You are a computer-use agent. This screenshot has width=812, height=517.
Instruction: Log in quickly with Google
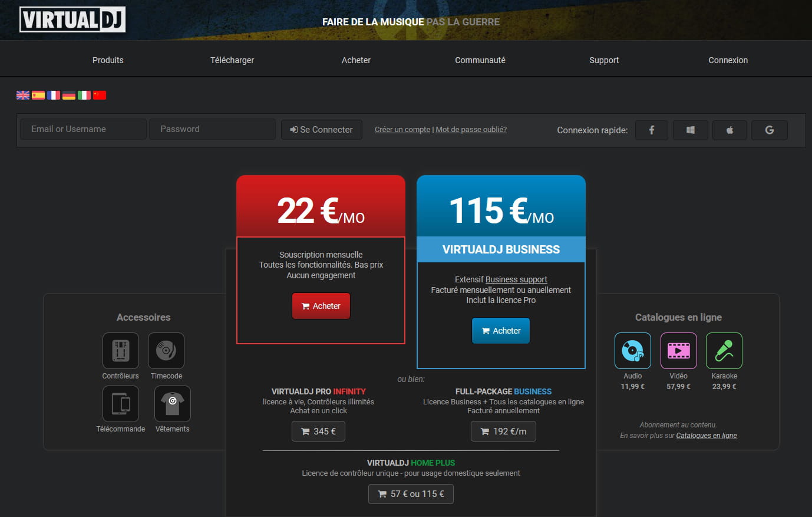tap(770, 130)
